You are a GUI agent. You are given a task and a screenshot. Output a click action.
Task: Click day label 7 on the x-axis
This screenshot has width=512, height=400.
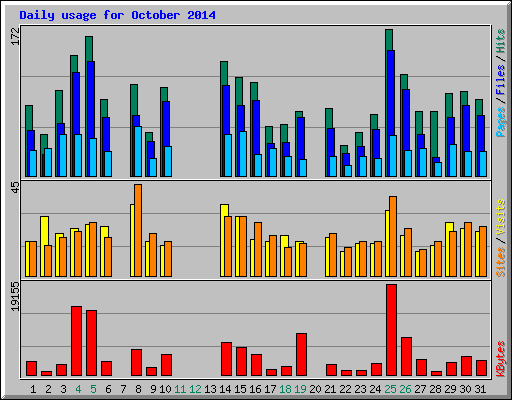tap(123, 389)
